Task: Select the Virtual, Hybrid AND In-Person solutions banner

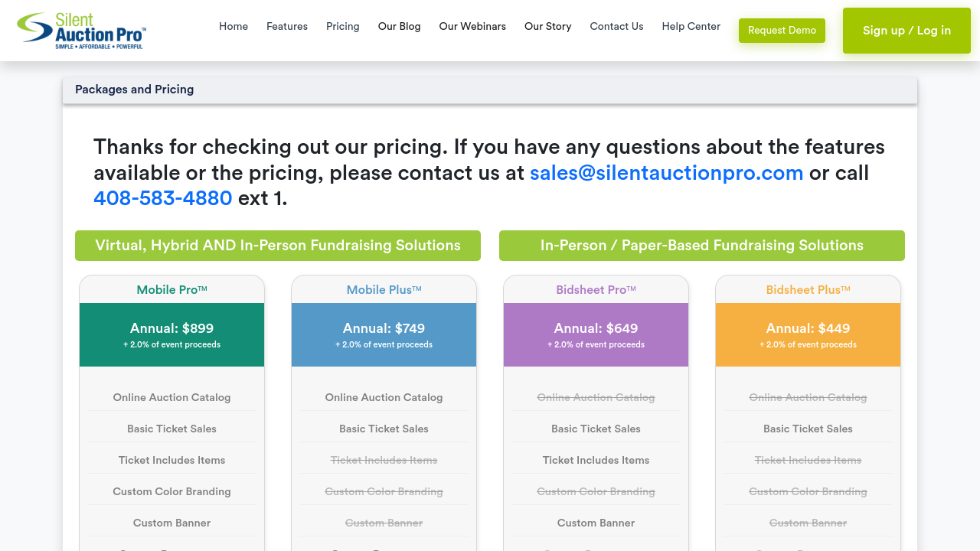Action: [x=278, y=246]
